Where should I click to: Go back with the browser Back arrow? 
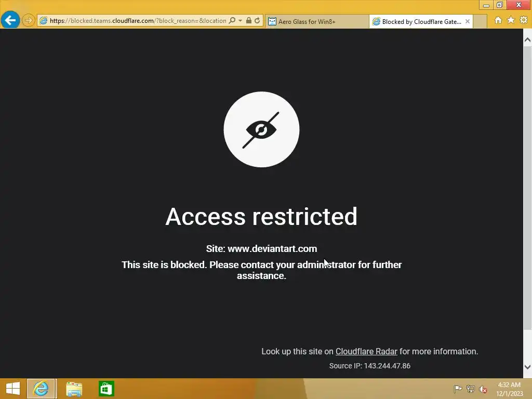[x=10, y=20]
